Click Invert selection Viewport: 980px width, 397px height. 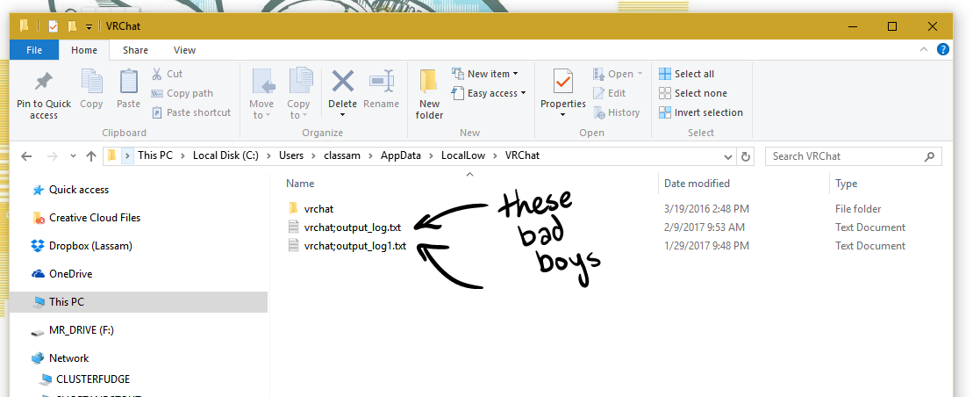click(701, 112)
